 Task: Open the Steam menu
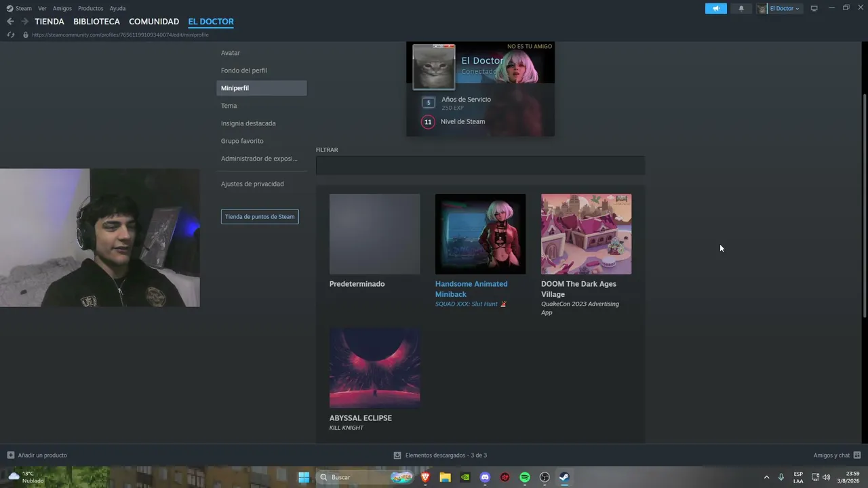coord(24,8)
